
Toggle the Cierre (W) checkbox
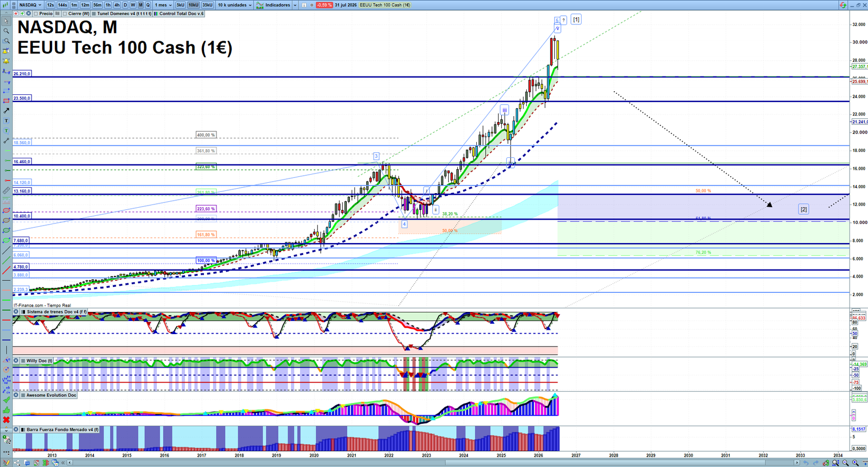(65, 14)
